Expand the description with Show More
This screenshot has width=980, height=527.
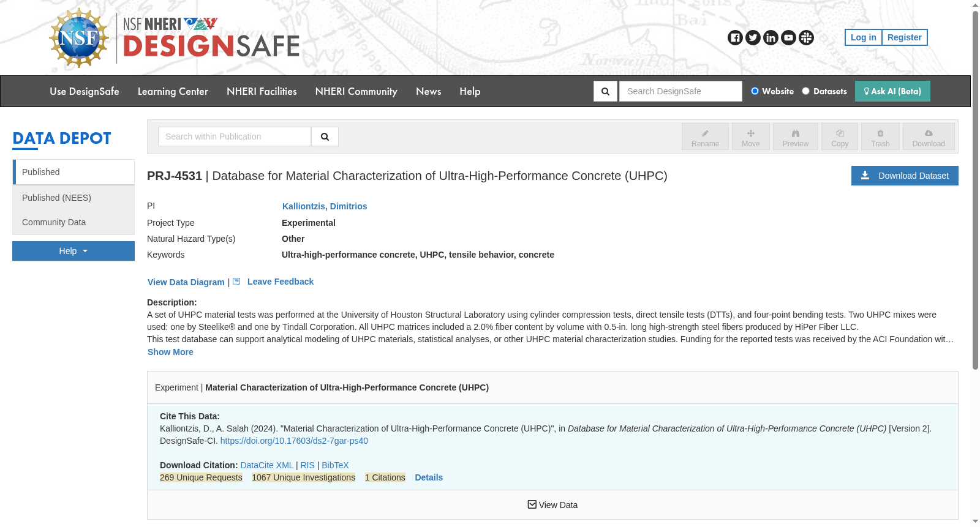pos(170,352)
